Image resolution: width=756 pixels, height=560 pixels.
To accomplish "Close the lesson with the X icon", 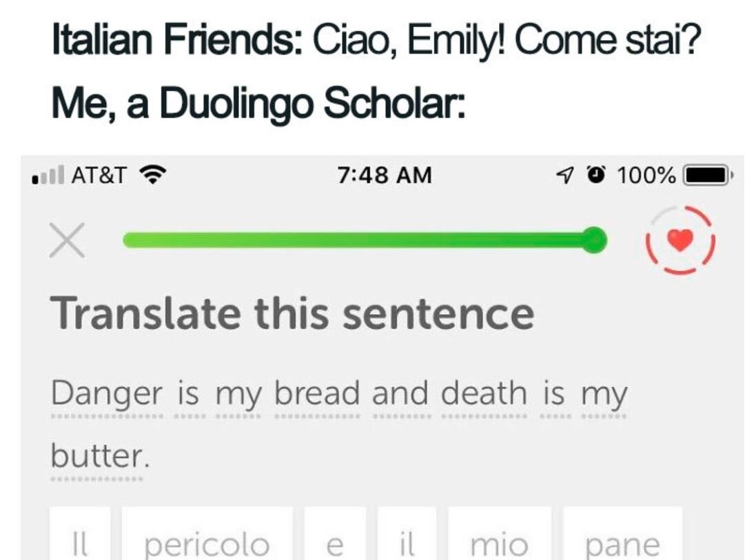I will tap(67, 241).
